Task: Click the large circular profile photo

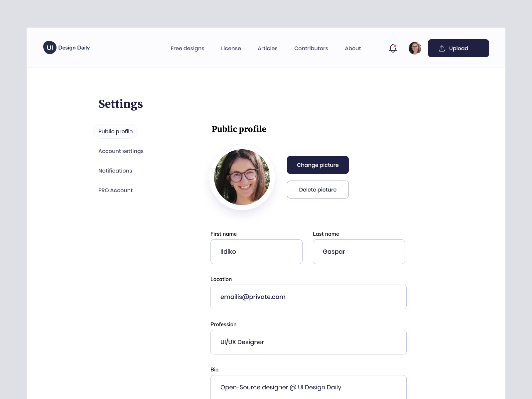Action: [242, 177]
